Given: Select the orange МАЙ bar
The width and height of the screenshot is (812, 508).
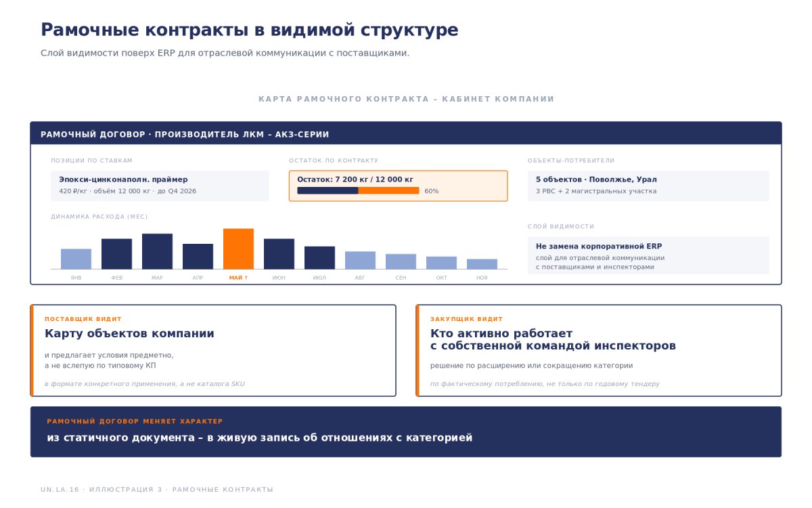Looking at the screenshot, I should tap(238, 249).
